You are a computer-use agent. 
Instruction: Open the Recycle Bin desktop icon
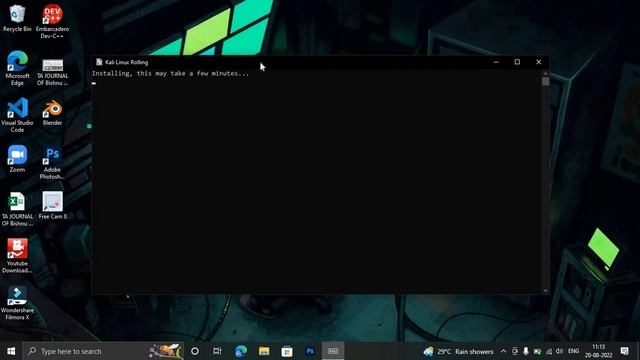click(x=17, y=18)
